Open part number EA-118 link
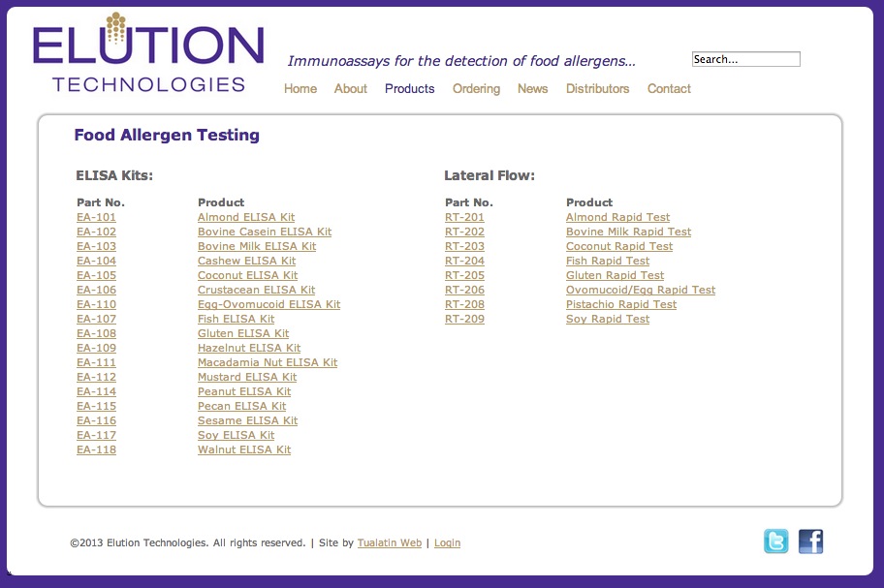Image resolution: width=884 pixels, height=588 pixels. (96, 450)
